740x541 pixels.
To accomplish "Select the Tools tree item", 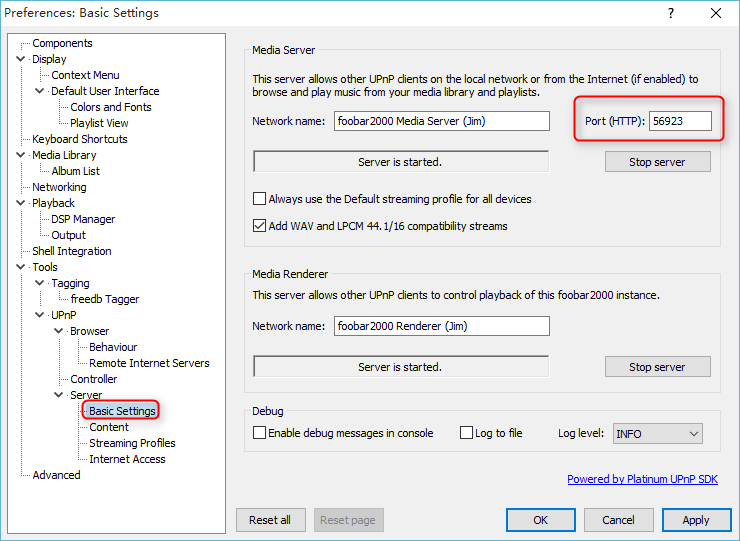I will pos(45,267).
